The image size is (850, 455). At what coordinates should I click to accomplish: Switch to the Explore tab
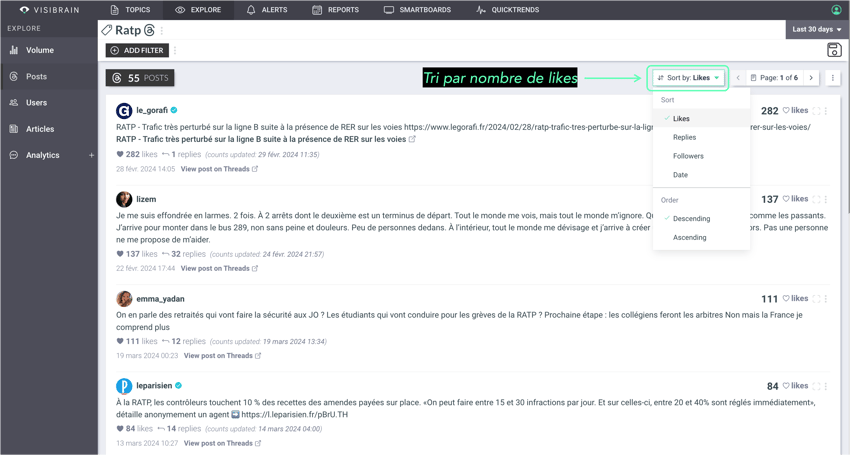pos(198,10)
